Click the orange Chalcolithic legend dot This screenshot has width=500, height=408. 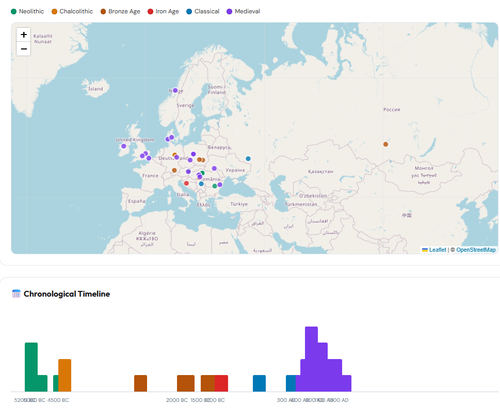54,12
